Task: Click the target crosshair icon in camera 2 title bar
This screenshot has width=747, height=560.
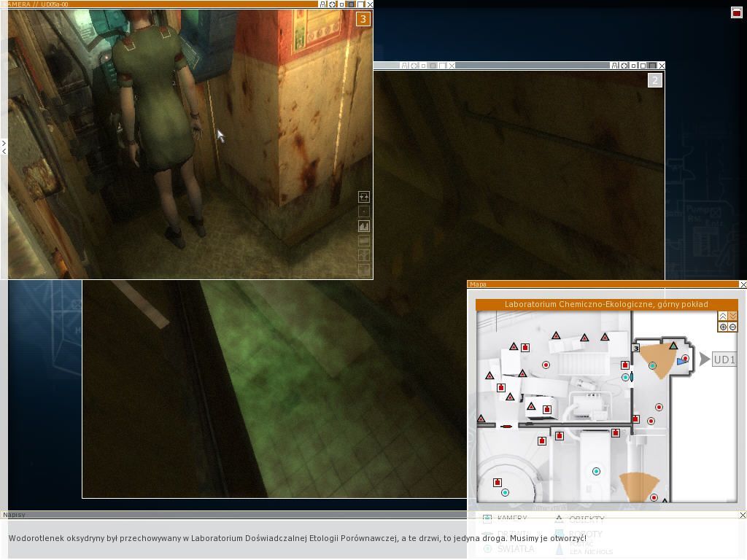Action: point(624,66)
